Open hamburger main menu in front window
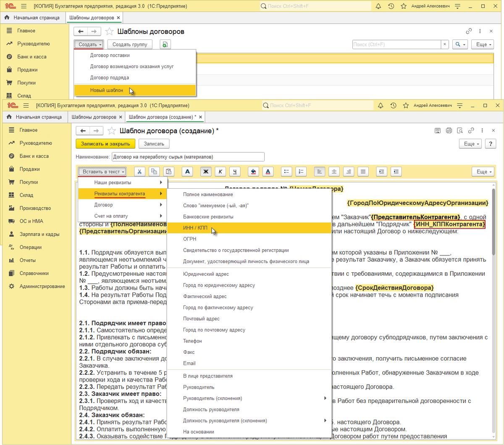 tap(26, 105)
